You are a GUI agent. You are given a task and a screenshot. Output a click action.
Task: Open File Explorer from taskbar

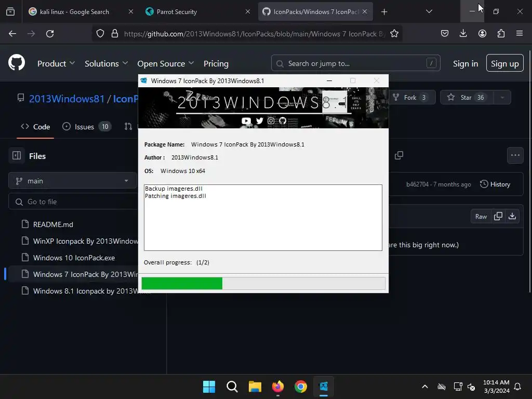255,387
